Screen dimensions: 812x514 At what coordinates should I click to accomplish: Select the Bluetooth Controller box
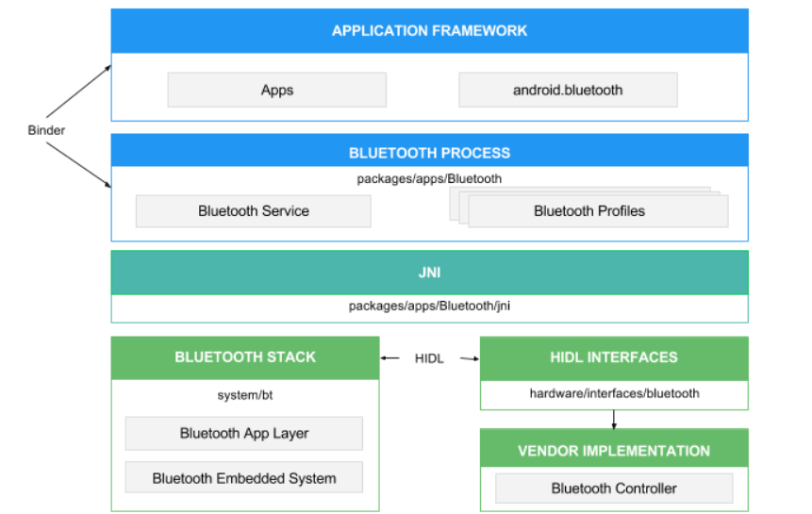pos(614,489)
